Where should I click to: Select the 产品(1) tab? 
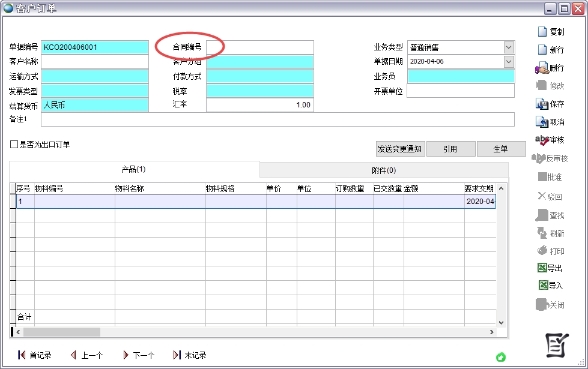point(134,170)
